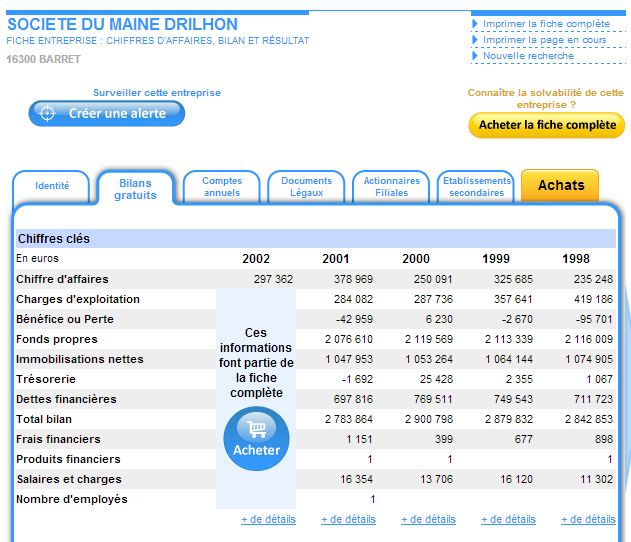Click the 1 074 905 Immobilisations nettes value
Image resolution: width=631 pixels, height=542 pixels.
(589, 359)
